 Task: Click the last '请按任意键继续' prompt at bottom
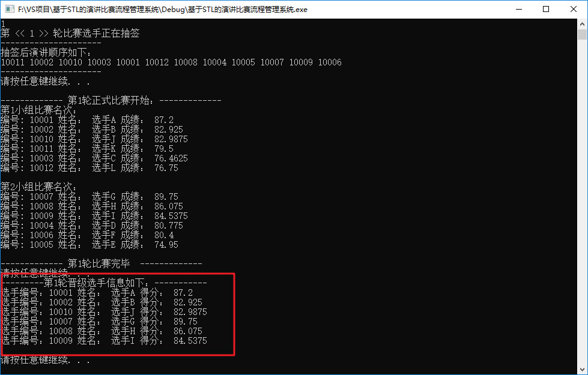pyautogui.click(x=45, y=360)
